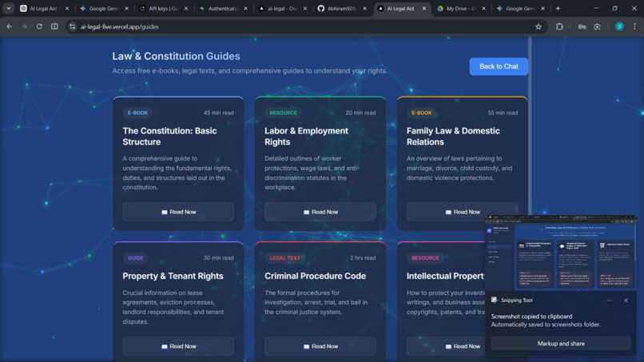Open a new browser tab
The image size is (644, 362).
pos(558,8)
